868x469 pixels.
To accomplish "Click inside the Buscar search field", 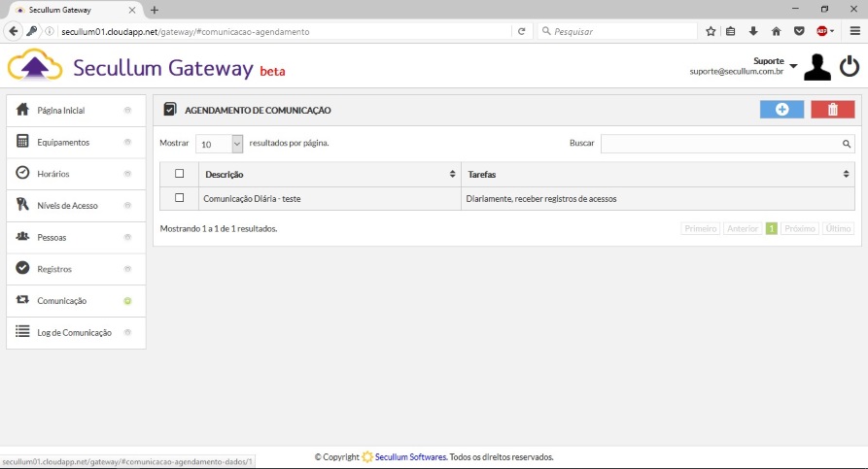I will [719, 144].
